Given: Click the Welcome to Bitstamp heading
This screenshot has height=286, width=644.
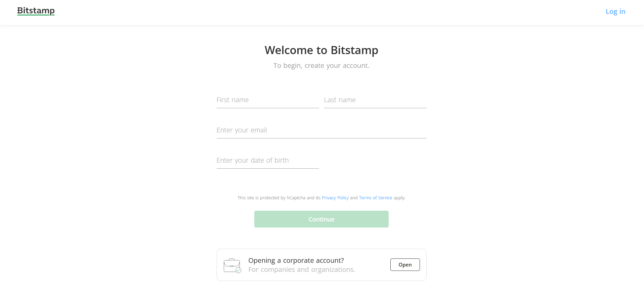Looking at the screenshot, I should pyautogui.click(x=321, y=50).
